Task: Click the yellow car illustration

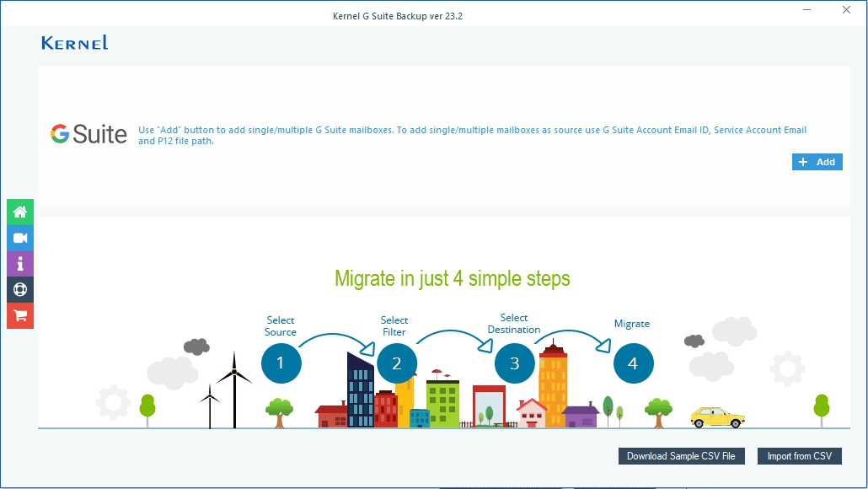Action: [x=717, y=417]
